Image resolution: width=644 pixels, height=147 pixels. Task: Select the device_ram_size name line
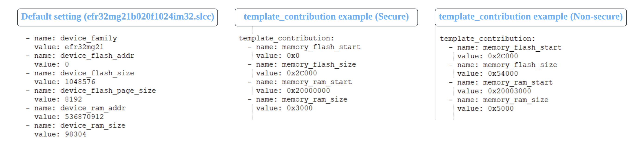93,126
